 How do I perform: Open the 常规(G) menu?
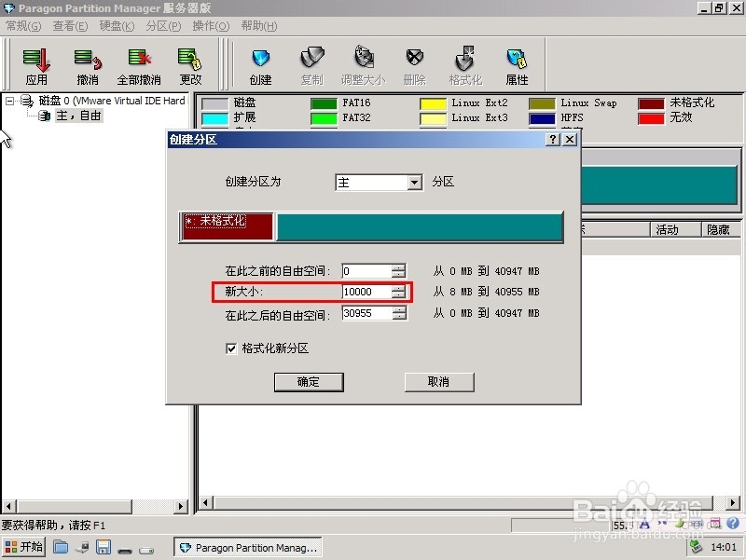click(23, 26)
